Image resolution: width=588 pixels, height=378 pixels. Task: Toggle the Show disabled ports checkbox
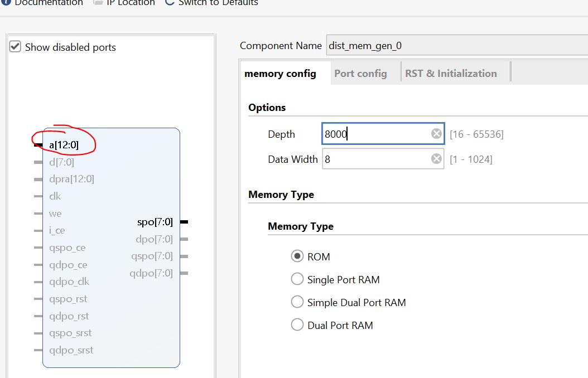15,47
